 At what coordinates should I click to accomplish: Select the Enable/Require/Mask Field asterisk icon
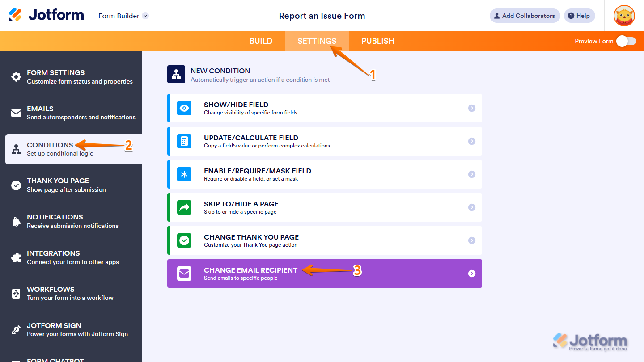point(184,174)
